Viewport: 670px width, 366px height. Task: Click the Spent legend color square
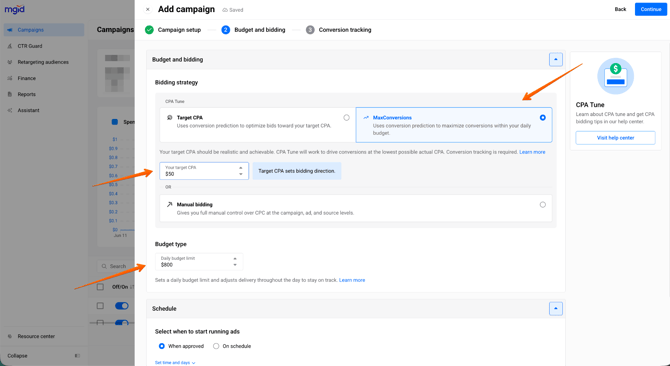click(115, 122)
